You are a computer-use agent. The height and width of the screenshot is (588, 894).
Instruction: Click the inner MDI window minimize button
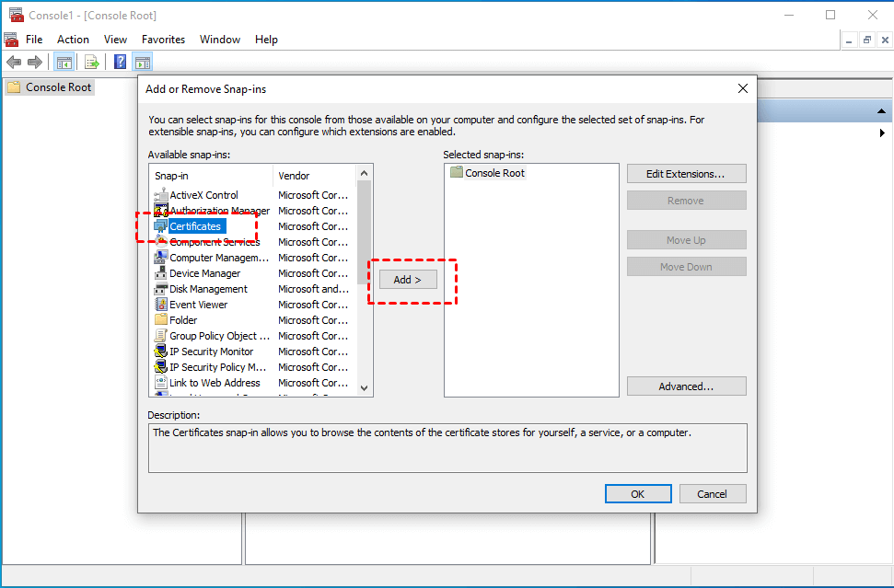pos(850,40)
